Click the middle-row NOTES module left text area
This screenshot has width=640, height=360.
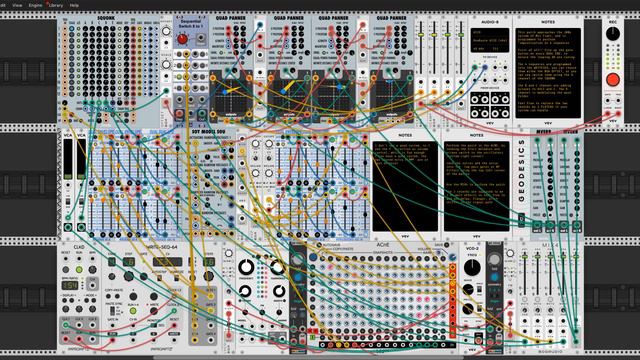tap(405, 186)
